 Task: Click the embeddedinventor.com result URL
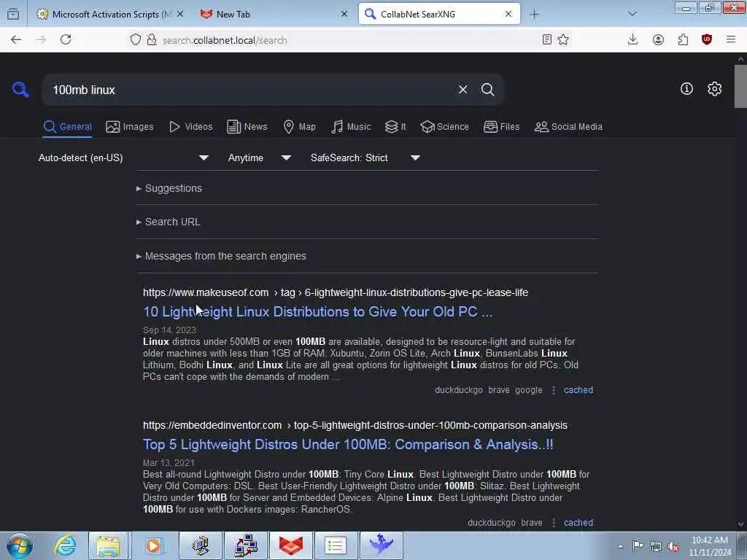point(355,425)
